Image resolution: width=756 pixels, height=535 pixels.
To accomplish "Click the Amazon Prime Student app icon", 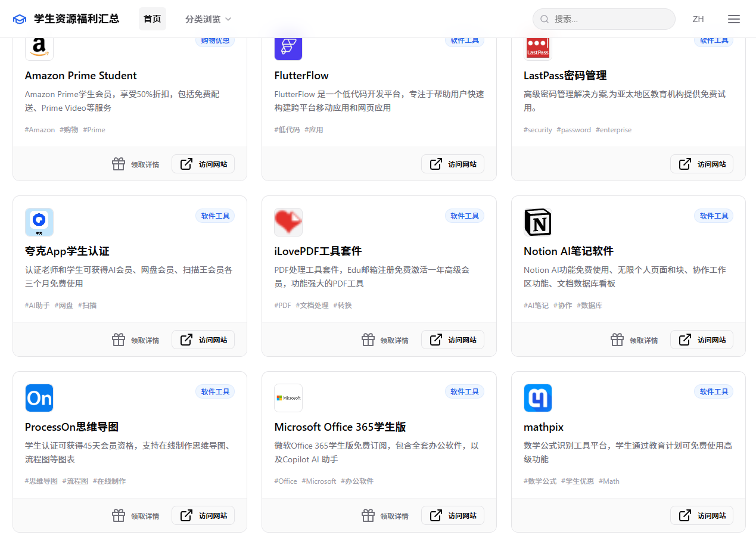I will (39, 46).
